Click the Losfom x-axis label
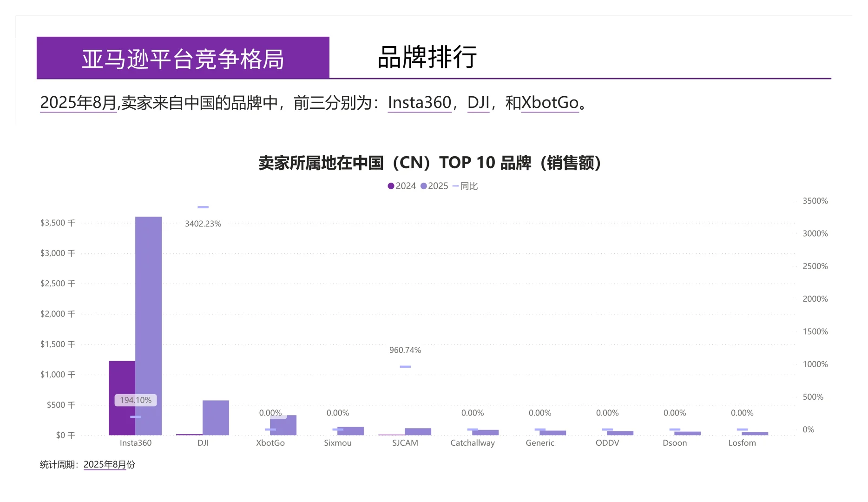Screen dimensions: 868x502 (742, 443)
